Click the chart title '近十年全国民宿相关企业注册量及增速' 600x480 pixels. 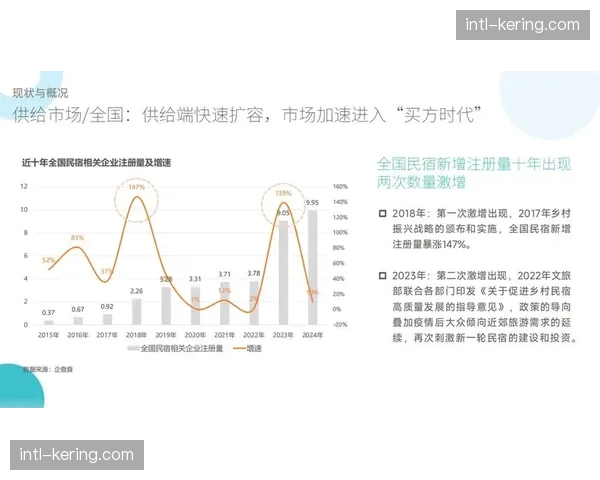(x=96, y=163)
